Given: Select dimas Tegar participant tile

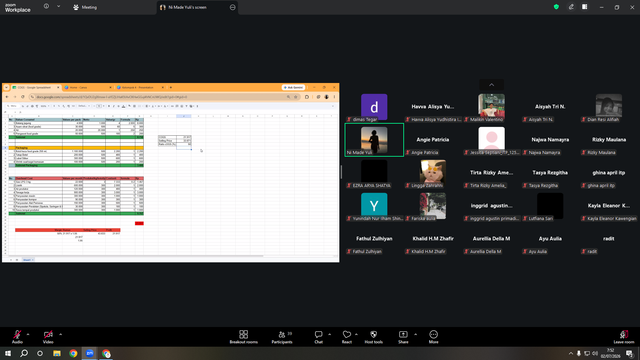Looking at the screenshot, I should pyautogui.click(x=374, y=108).
